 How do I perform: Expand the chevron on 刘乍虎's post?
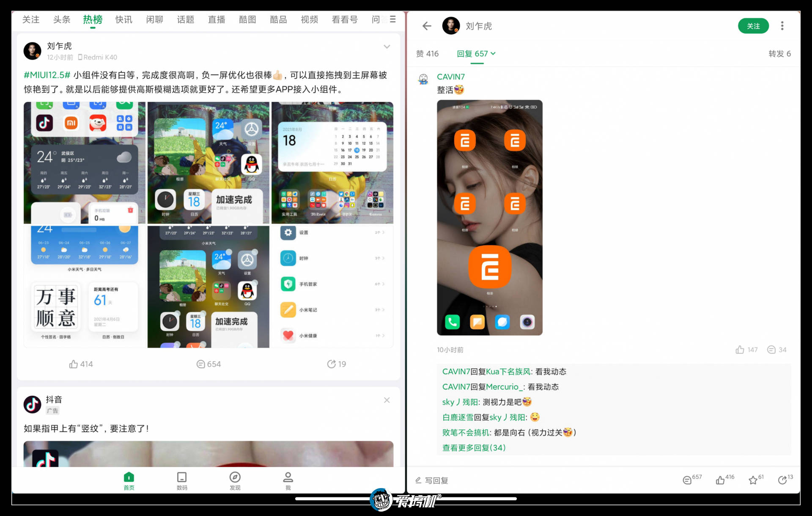point(387,47)
